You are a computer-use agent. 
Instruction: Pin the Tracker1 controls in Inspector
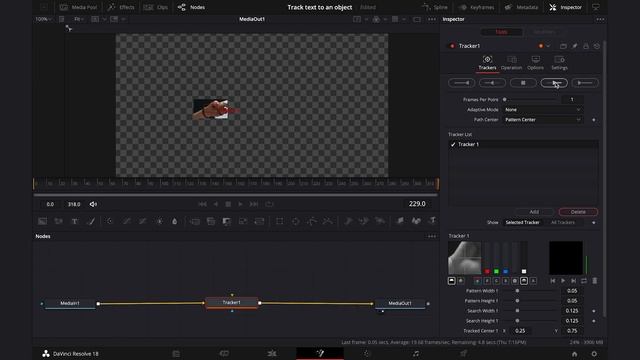[x=575, y=46]
